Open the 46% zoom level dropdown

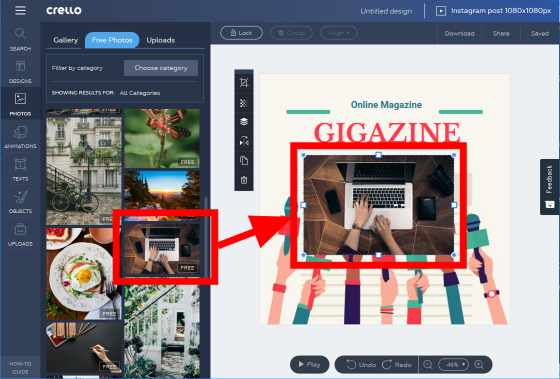[453, 364]
